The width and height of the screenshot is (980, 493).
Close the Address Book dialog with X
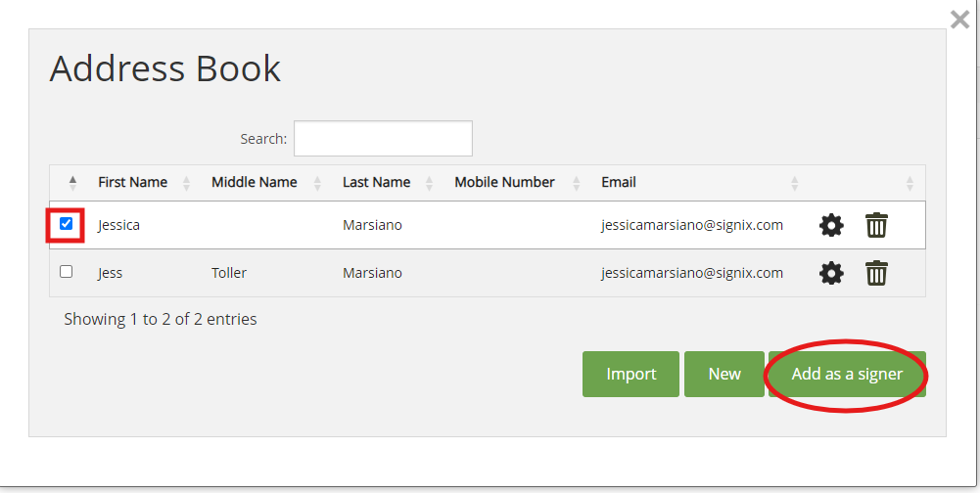tap(959, 20)
